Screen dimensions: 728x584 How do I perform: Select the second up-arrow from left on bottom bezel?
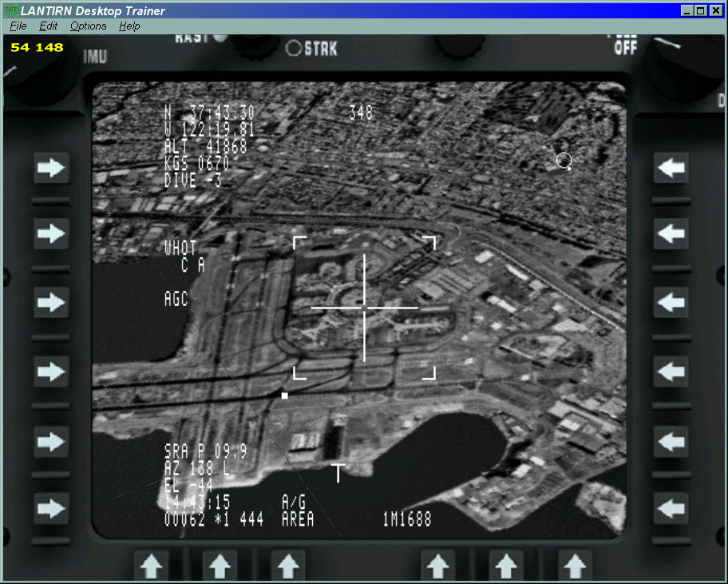[220, 566]
